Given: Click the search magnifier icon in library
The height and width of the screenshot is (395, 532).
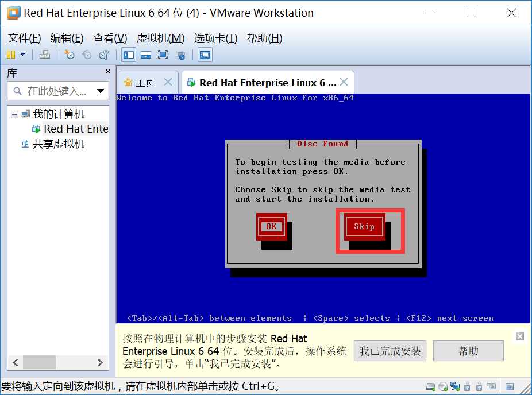Looking at the screenshot, I should [x=17, y=91].
